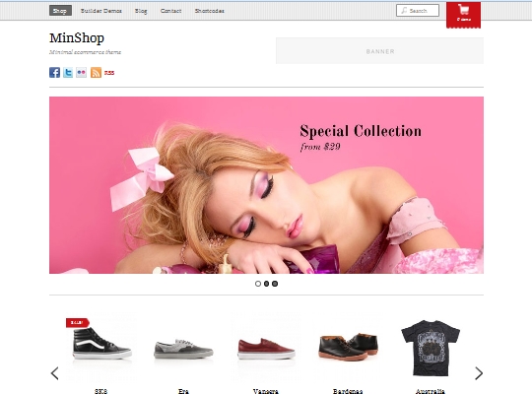The image size is (532, 394).
Task: Open the black graphic t-shirt thumbnail
Action: (431, 348)
